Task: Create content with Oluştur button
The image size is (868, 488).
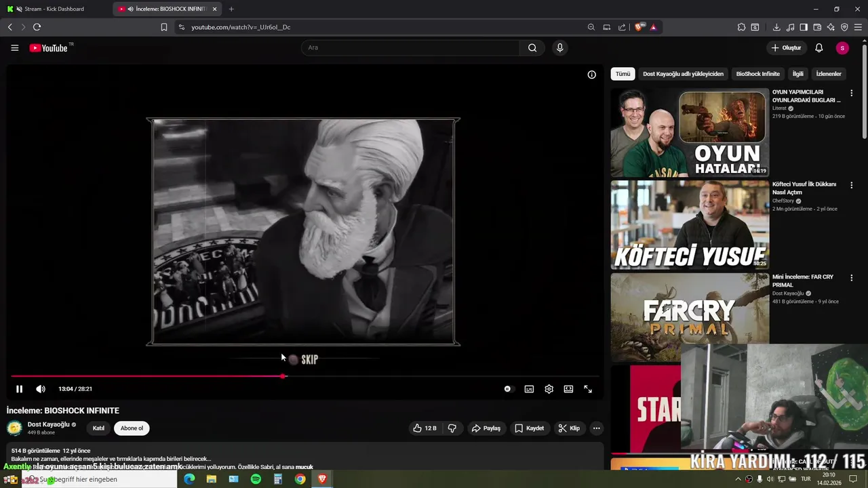Action: (786, 48)
